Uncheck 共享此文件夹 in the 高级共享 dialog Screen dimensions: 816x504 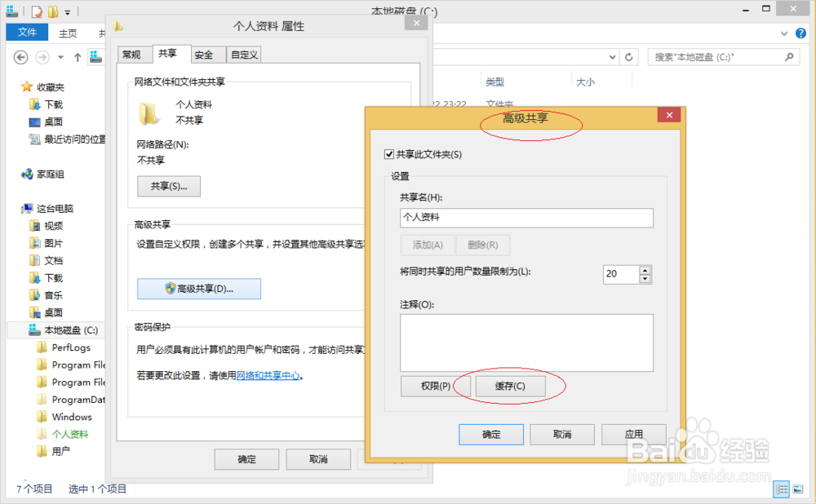[x=391, y=155]
